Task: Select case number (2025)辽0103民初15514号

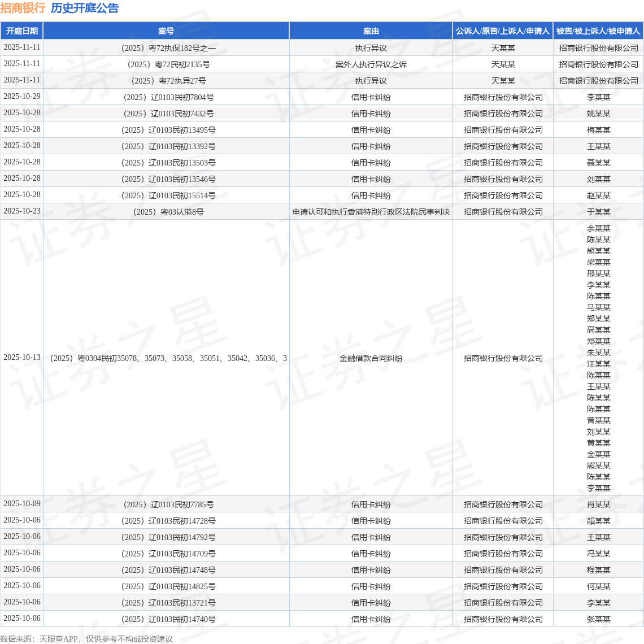Action: (x=168, y=196)
